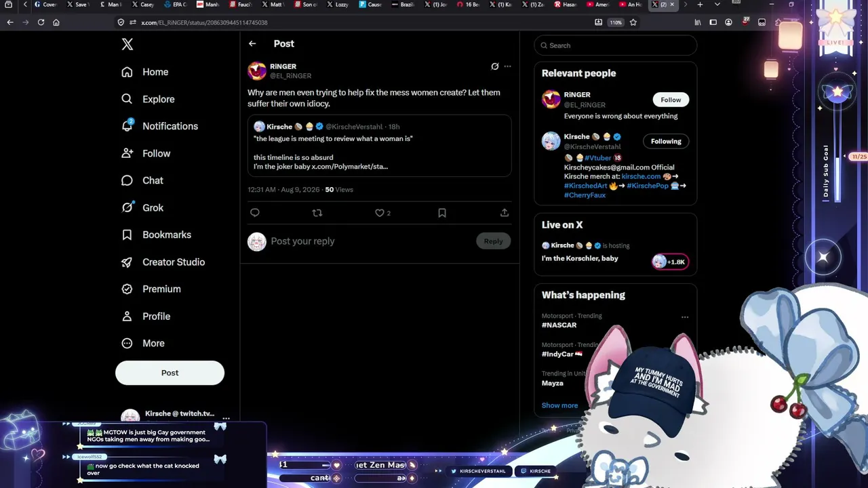The image size is (868, 488).
Task: Click the #KirschedArt hashtag
Action: (586, 186)
